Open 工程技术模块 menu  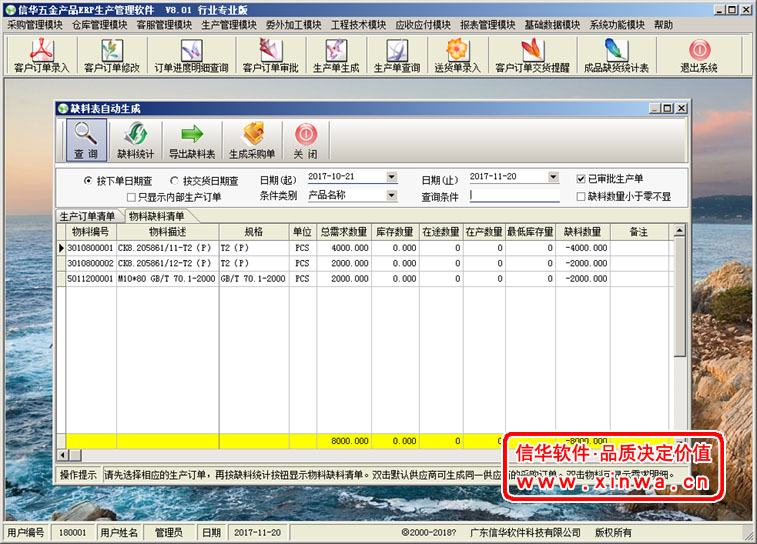(358, 25)
